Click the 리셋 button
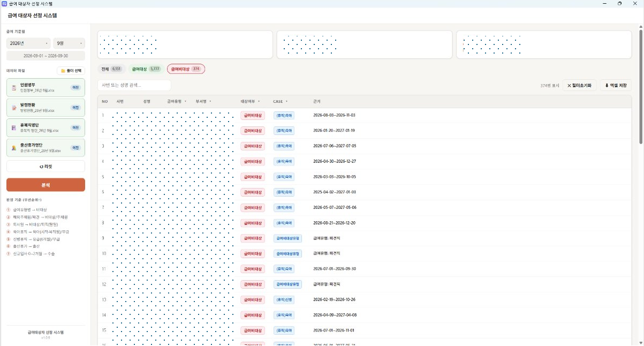This screenshot has width=644, height=346. click(x=46, y=167)
